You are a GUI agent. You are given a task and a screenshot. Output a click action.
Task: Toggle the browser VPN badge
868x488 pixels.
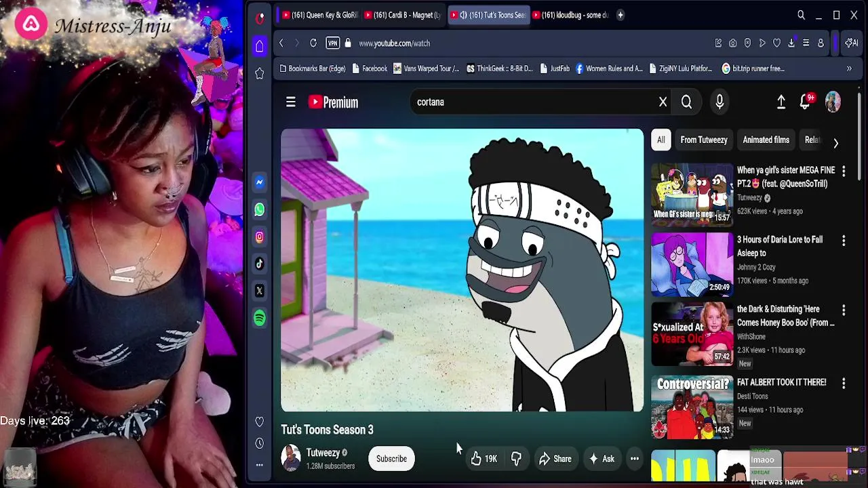332,43
